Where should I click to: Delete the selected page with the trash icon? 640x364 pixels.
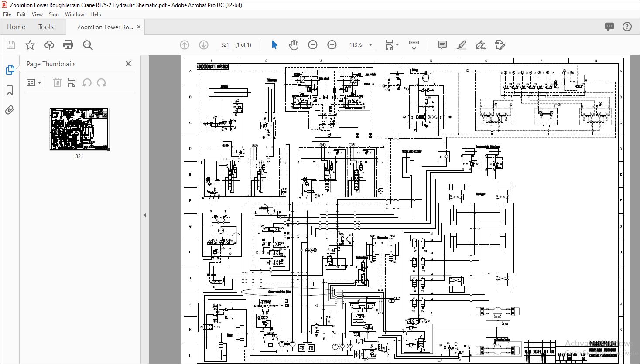pyautogui.click(x=57, y=82)
